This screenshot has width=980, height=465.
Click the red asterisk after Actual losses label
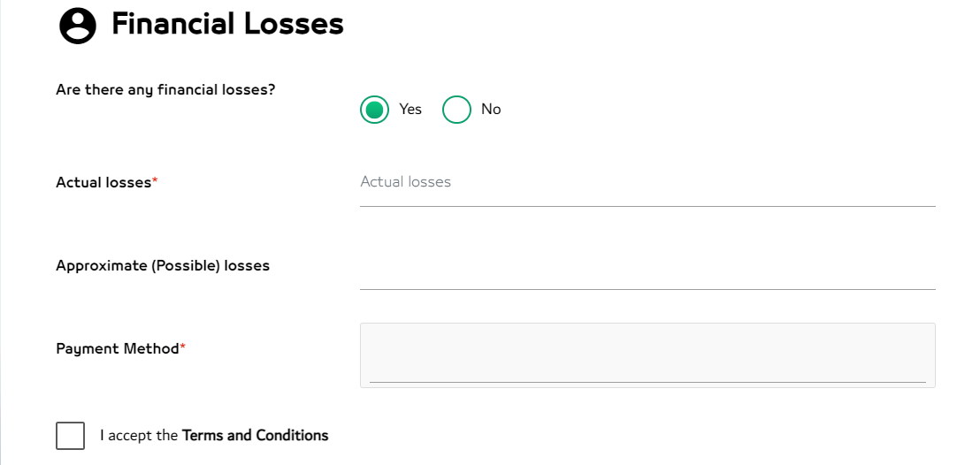[x=156, y=180]
